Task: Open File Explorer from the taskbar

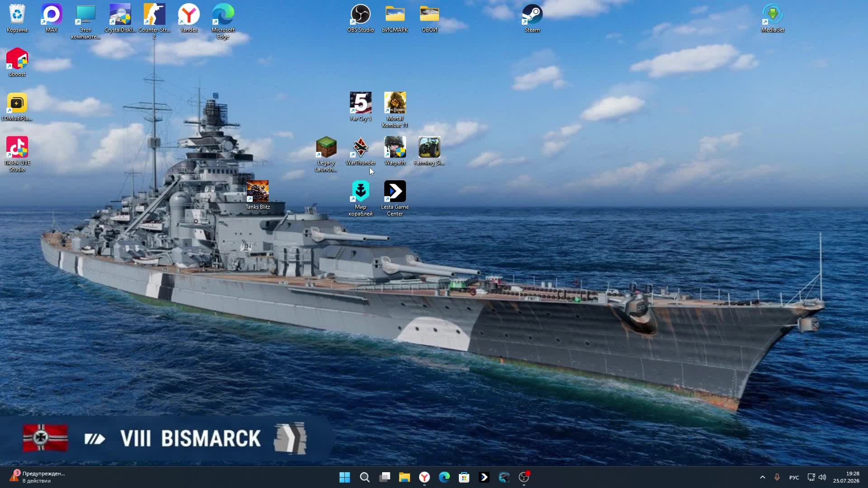Action: (x=405, y=477)
